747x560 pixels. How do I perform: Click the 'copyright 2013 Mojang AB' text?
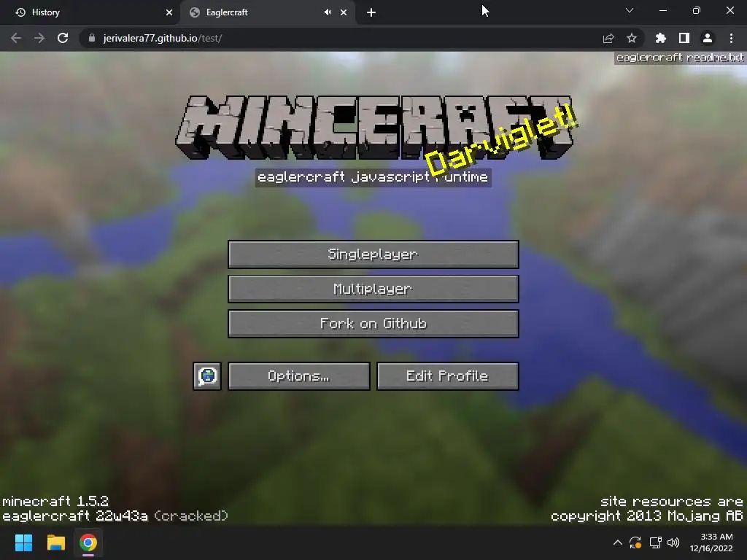(646, 516)
